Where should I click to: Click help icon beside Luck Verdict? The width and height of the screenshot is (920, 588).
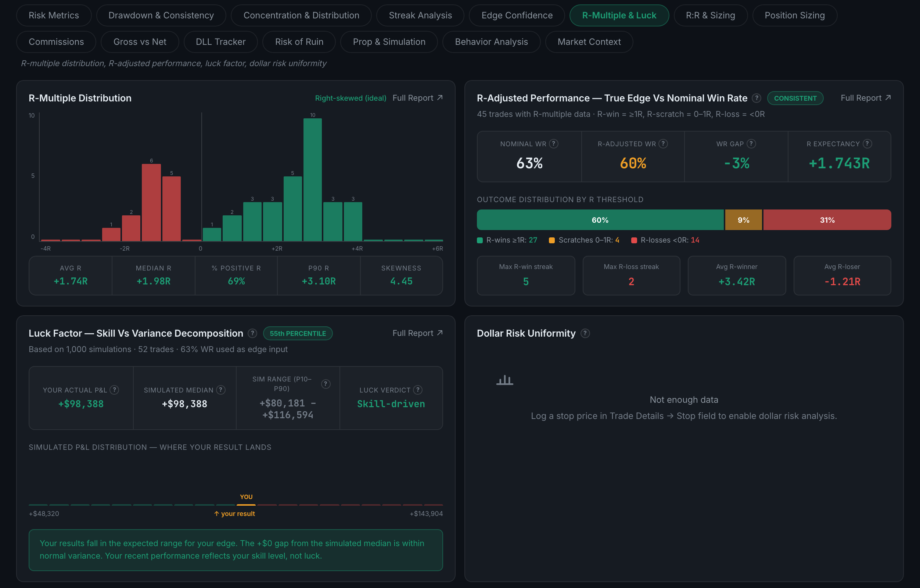(x=418, y=390)
